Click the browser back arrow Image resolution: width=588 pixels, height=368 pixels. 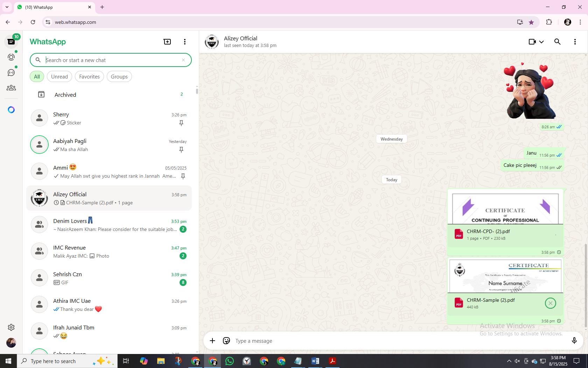coord(8,22)
